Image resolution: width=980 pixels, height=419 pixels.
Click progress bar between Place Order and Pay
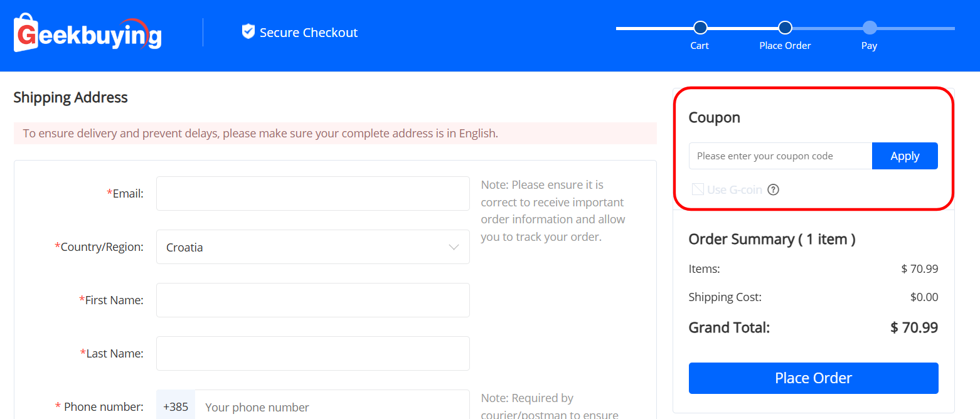(827, 28)
